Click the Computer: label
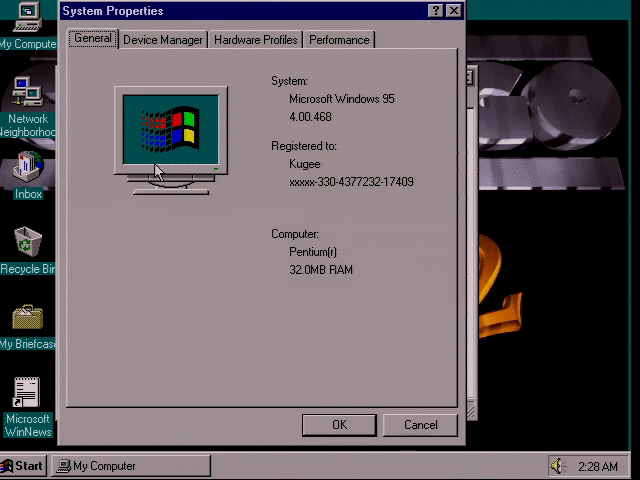 [295, 234]
